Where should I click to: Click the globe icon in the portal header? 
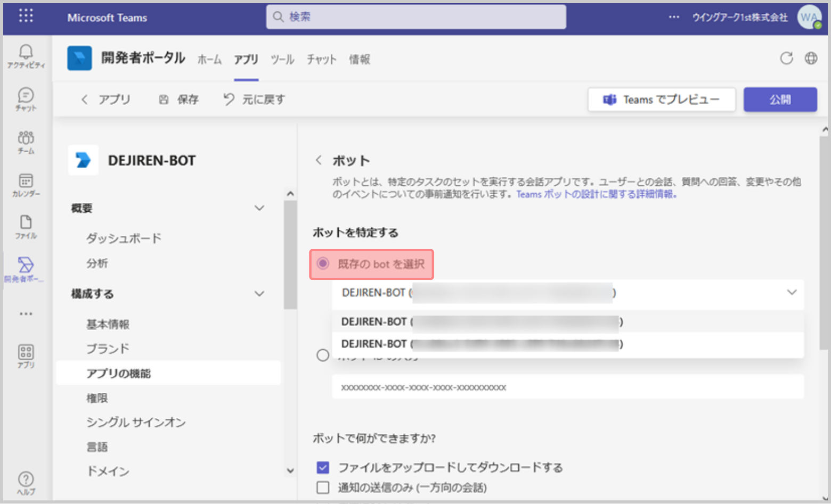(811, 59)
